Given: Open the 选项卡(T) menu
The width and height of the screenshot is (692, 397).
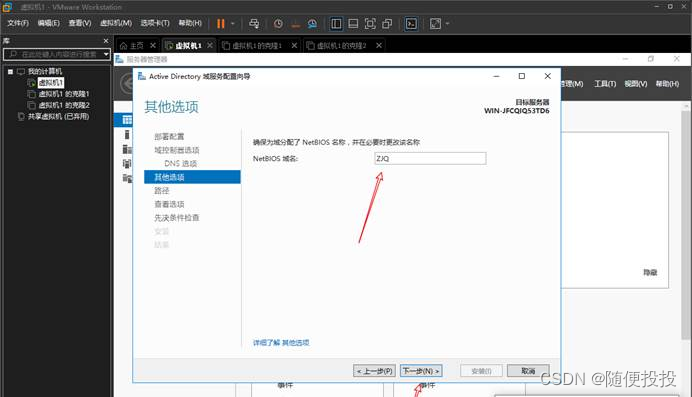Looking at the screenshot, I should coord(155,23).
